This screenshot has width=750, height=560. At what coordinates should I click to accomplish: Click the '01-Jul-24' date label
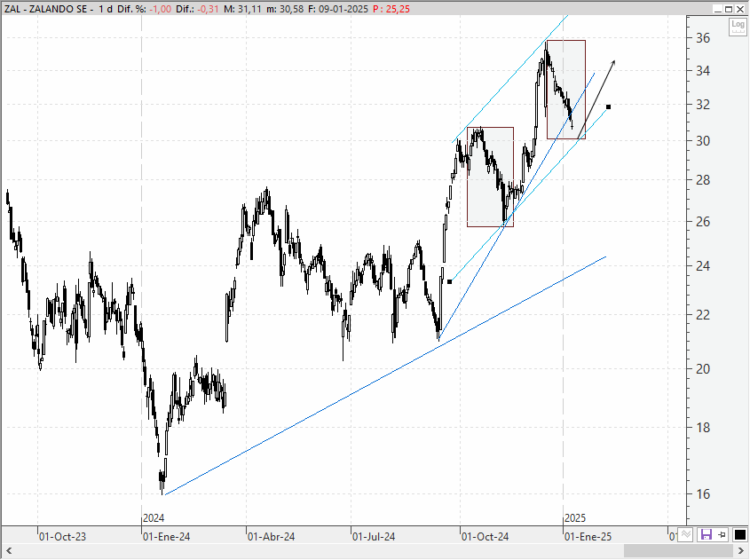374,537
